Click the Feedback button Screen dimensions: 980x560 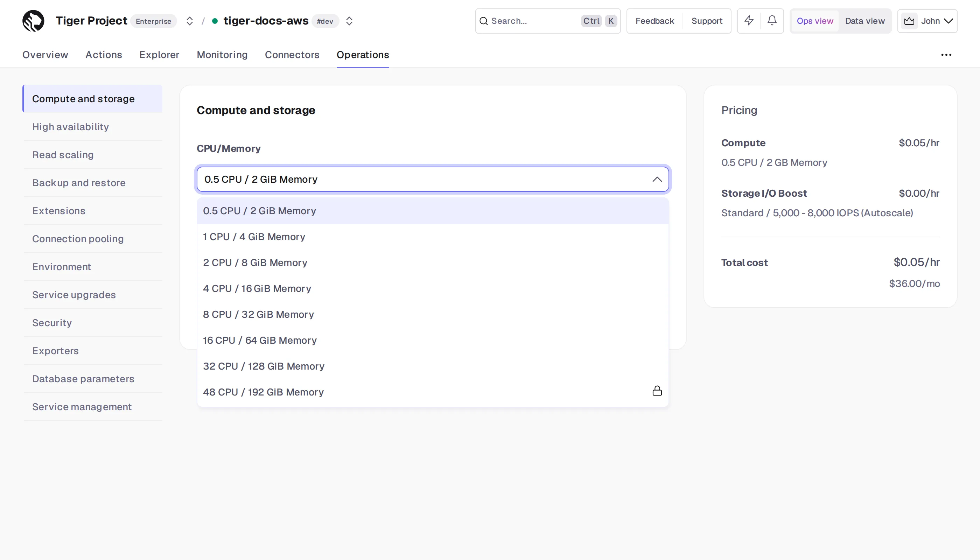tap(654, 21)
